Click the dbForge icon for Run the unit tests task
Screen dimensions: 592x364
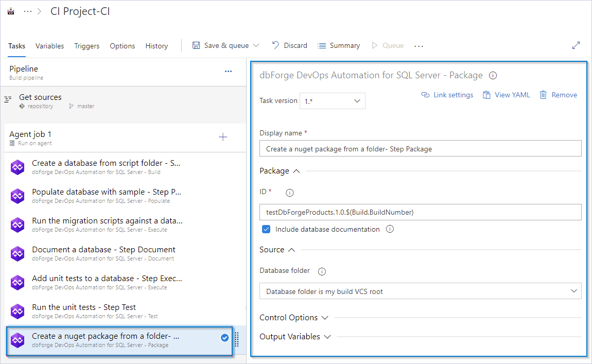tap(18, 311)
